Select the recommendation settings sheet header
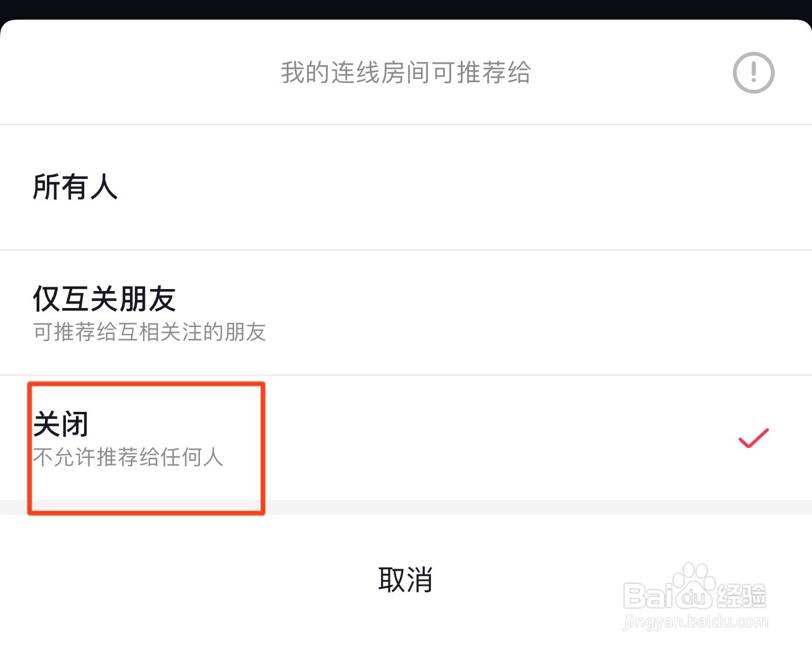Screen dimensions: 812x649 pos(406,73)
